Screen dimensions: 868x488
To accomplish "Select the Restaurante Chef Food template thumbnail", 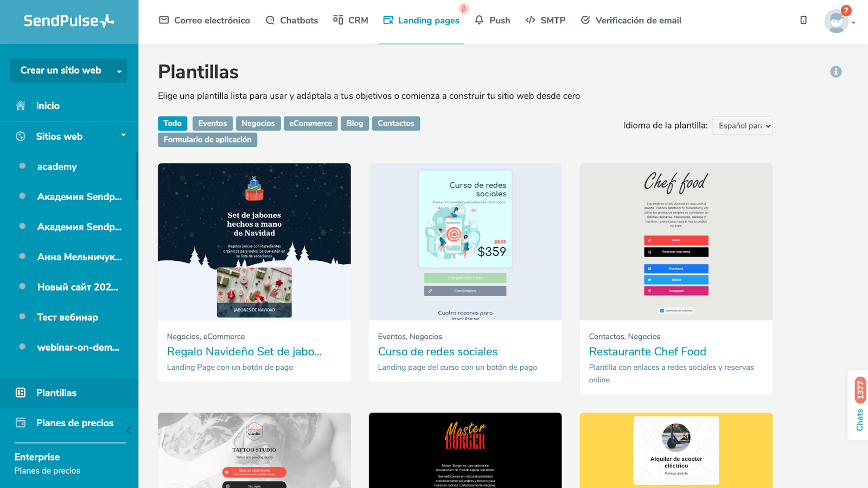I will [x=676, y=242].
